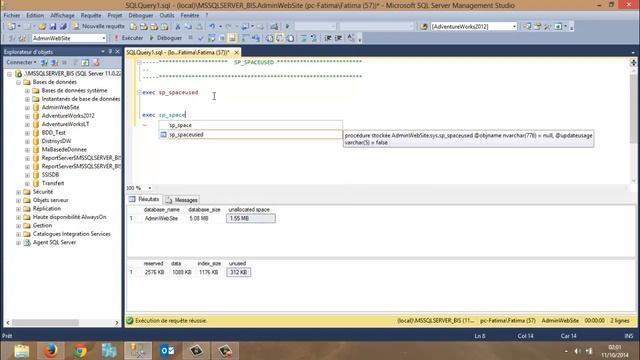Open the Connecter dropdown in Object Explorer
This screenshot has width=640, height=360.
[x=21, y=62]
